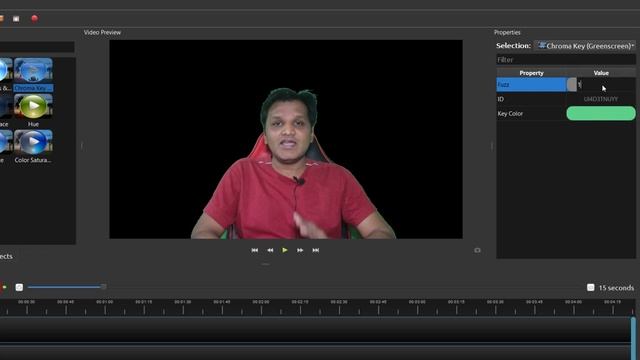Screen dimensions: 640x360
Task: Click splitter handle left of video preview
Action: [x=82, y=146]
